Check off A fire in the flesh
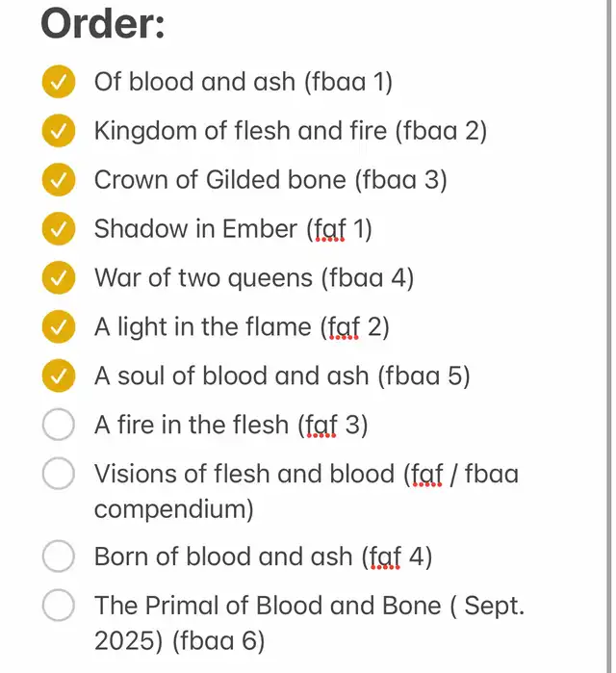The height and width of the screenshot is (673, 616). [59, 425]
